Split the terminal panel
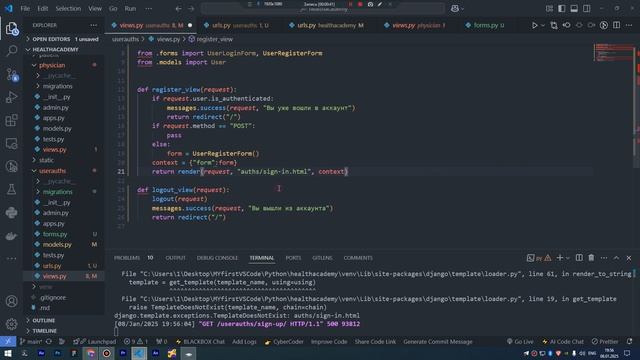The width and height of the screenshot is (640, 360). pyautogui.click(x=579, y=258)
